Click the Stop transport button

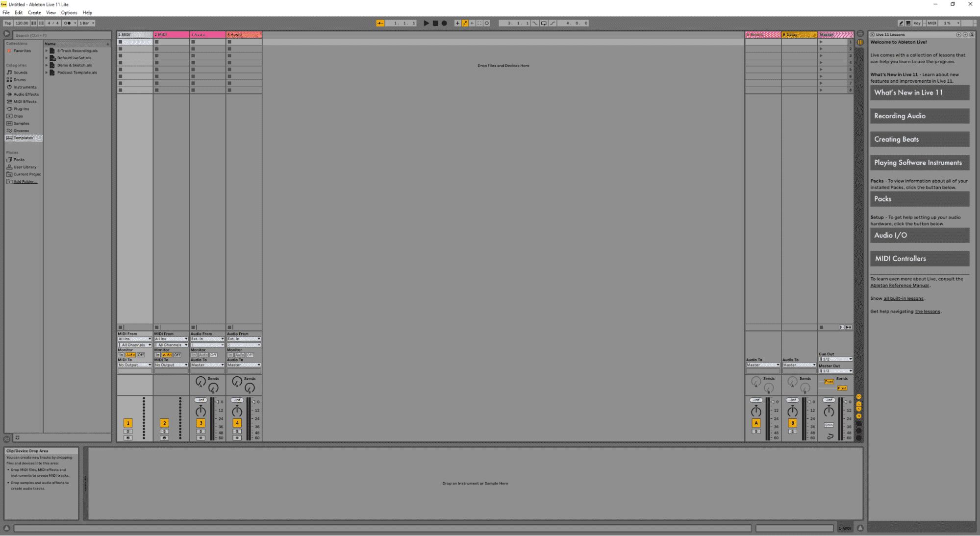435,23
